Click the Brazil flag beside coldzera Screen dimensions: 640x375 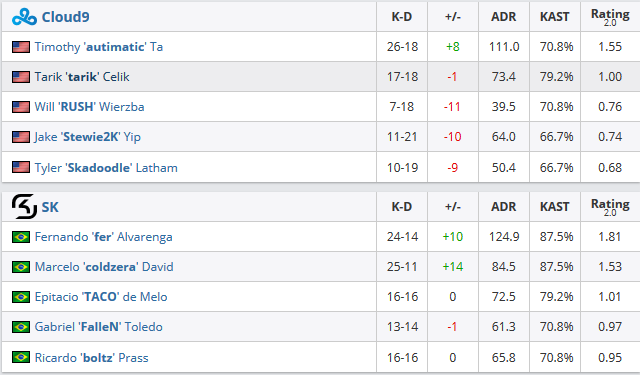coord(21,267)
